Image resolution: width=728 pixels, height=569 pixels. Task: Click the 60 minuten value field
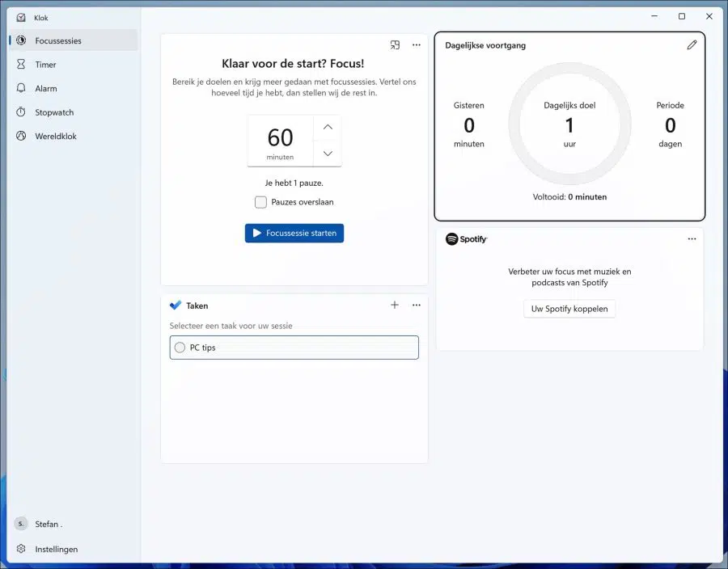(x=281, y=141)
